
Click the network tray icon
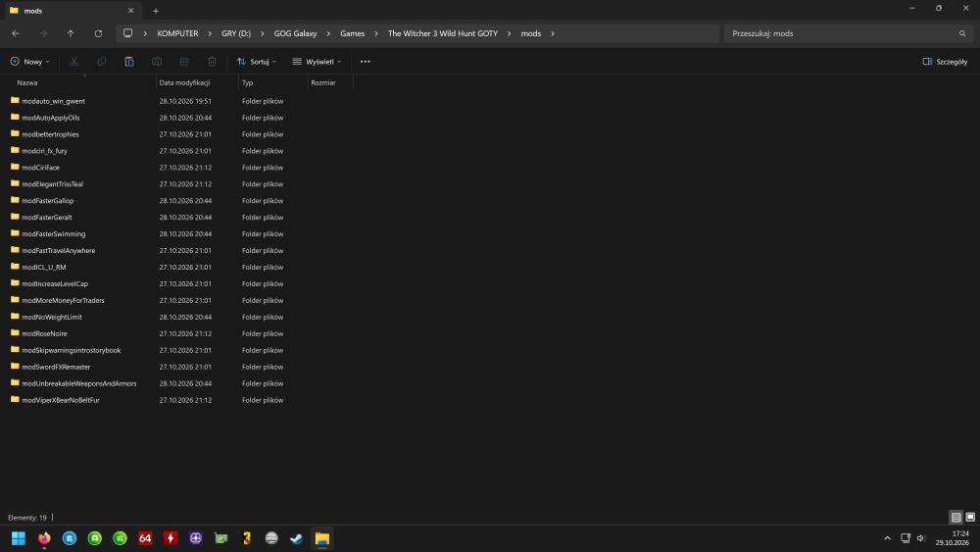(905, 538)
